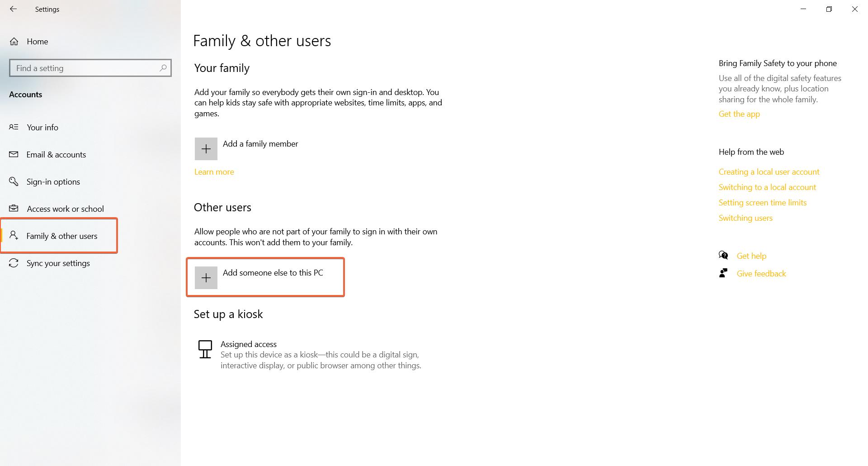The image size is (868, 466).
Task: Open Creating a local user account
Action: [x=769, y=171]
